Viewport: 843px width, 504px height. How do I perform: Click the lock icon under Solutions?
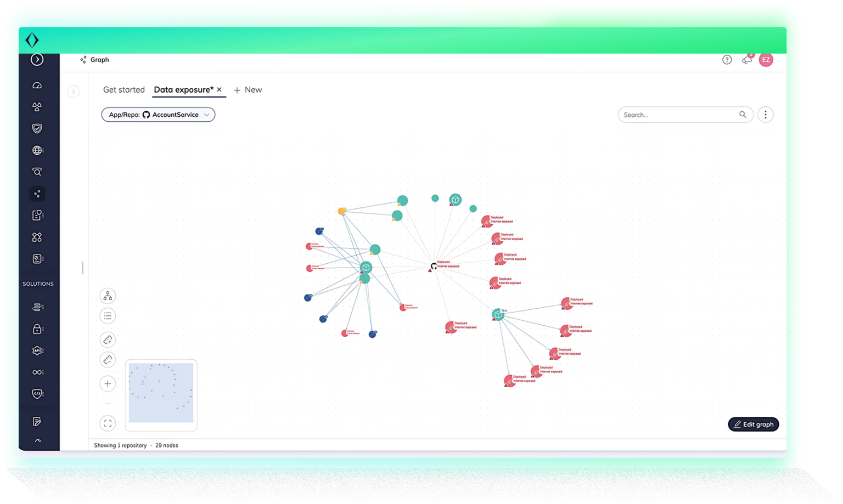[x=37, y=329]
